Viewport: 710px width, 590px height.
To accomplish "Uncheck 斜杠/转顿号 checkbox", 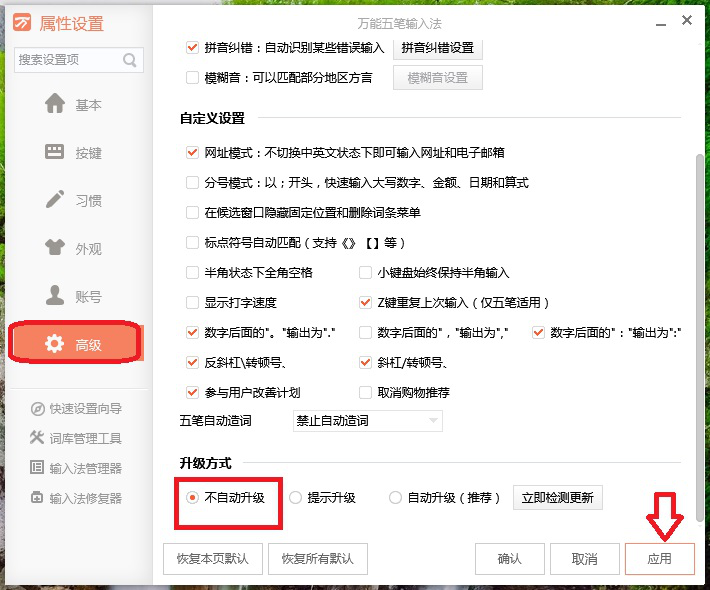I will (365, 363).
